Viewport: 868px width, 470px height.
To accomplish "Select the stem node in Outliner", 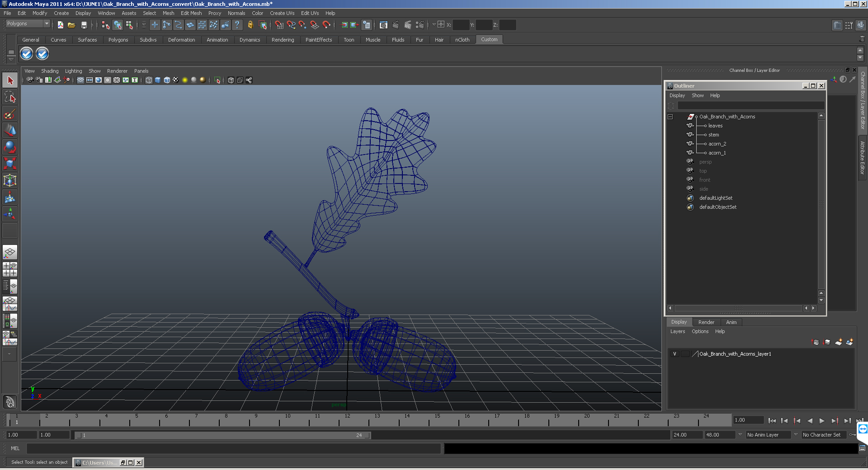I will pos(713,135).
